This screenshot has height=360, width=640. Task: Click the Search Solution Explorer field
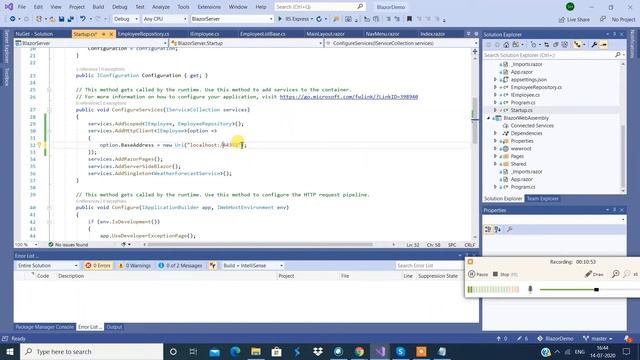(553, 55)
